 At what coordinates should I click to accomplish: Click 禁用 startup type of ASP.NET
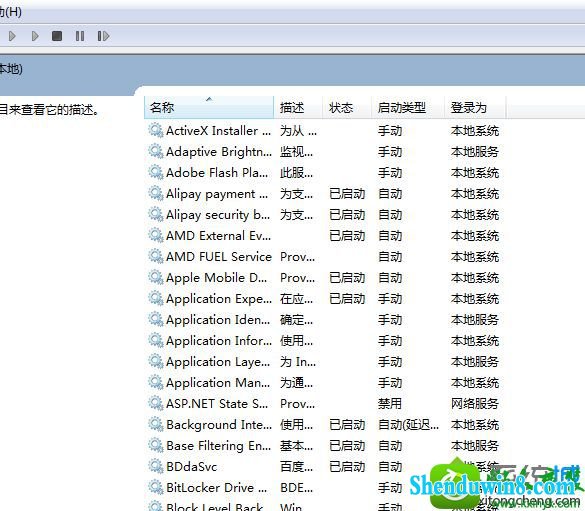[390, 403]
